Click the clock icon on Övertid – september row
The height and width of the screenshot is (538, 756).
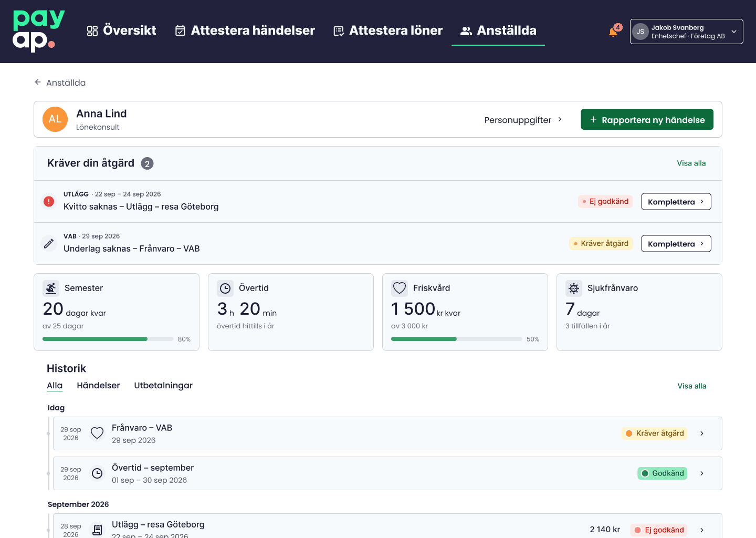pyautogui.click(x=97, y=473)
